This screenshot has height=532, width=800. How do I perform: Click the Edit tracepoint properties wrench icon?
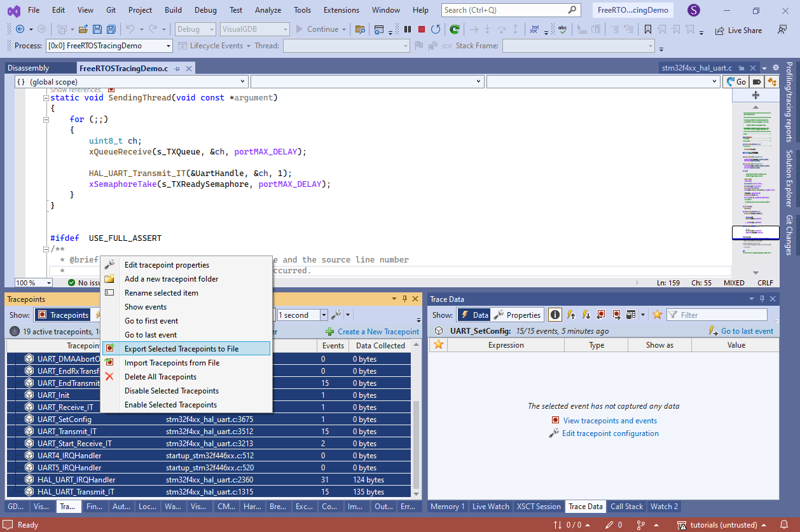[x=109, y=265]
